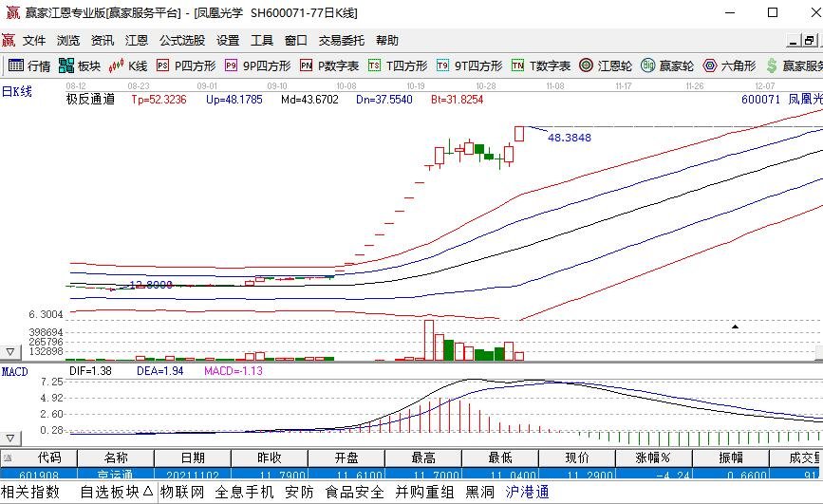Click the app logo in title bar

11,12
